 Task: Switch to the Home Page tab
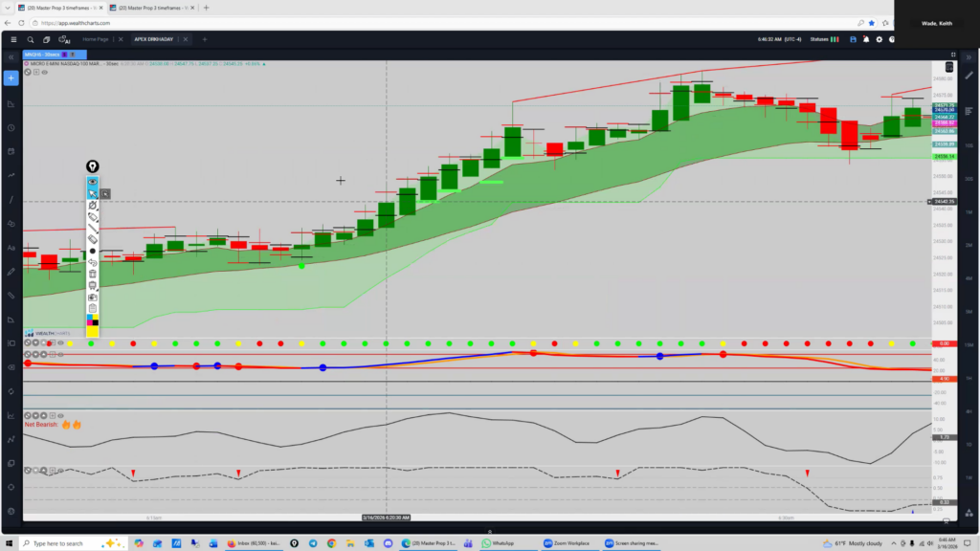click(96, 39)
